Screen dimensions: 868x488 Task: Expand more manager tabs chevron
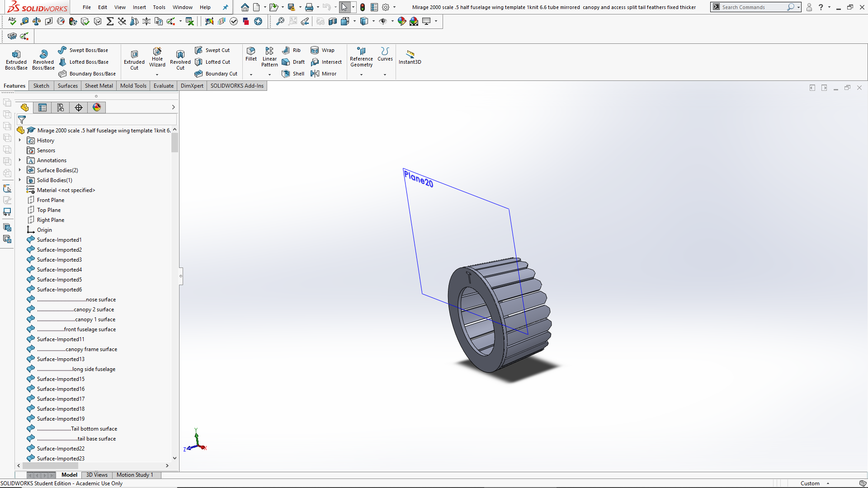pyautogui.click(x=173, y=107)
